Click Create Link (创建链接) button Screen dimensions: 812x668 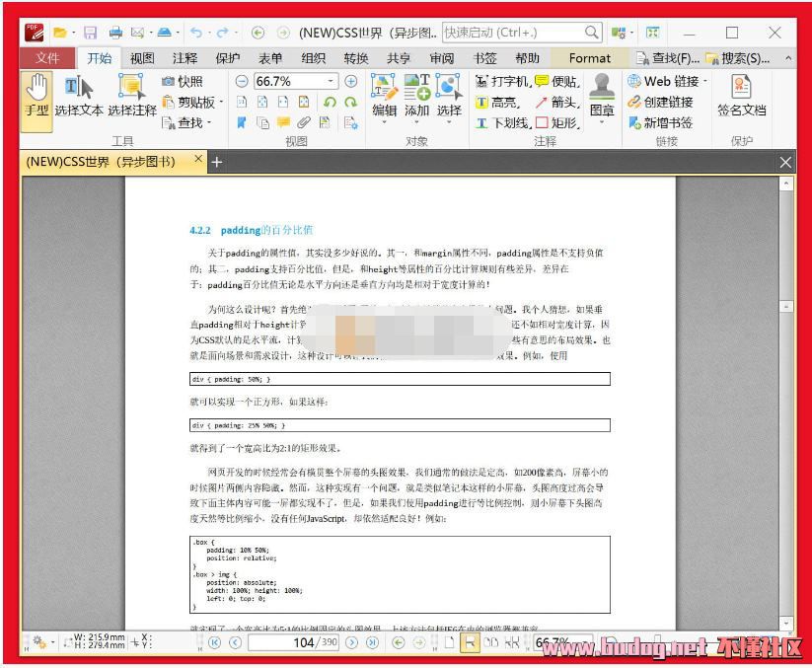(661, 102)
